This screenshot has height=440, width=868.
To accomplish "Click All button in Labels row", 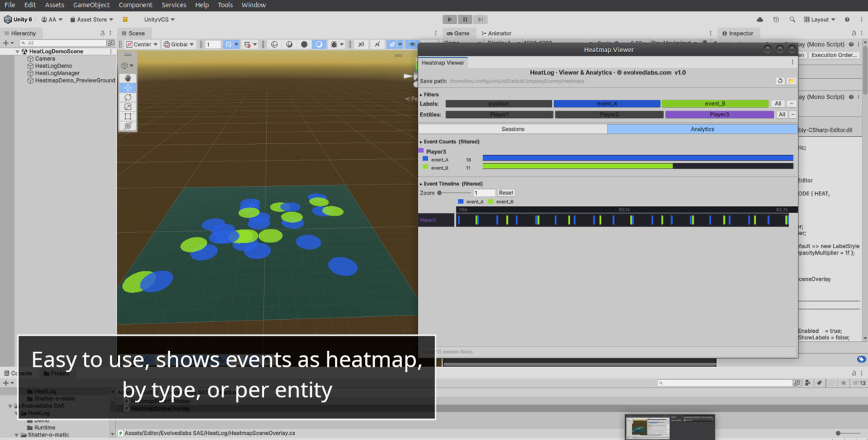I will click(778, 103).
